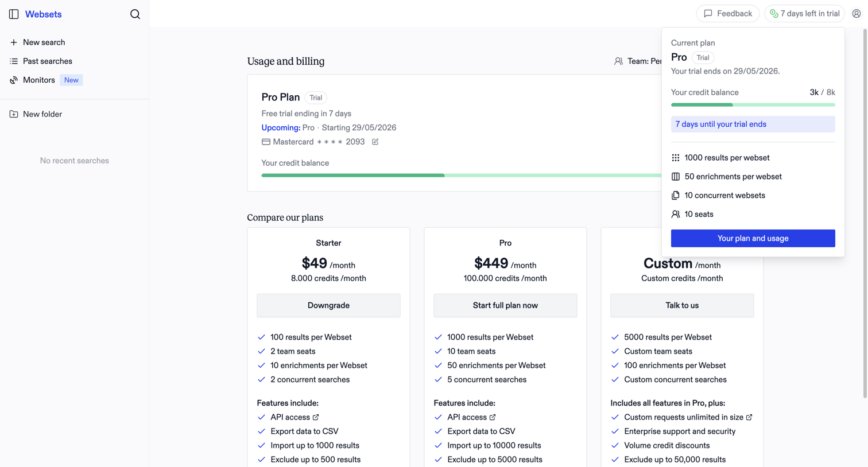Click 100.000 credits /month text

(x=505, y=279)
